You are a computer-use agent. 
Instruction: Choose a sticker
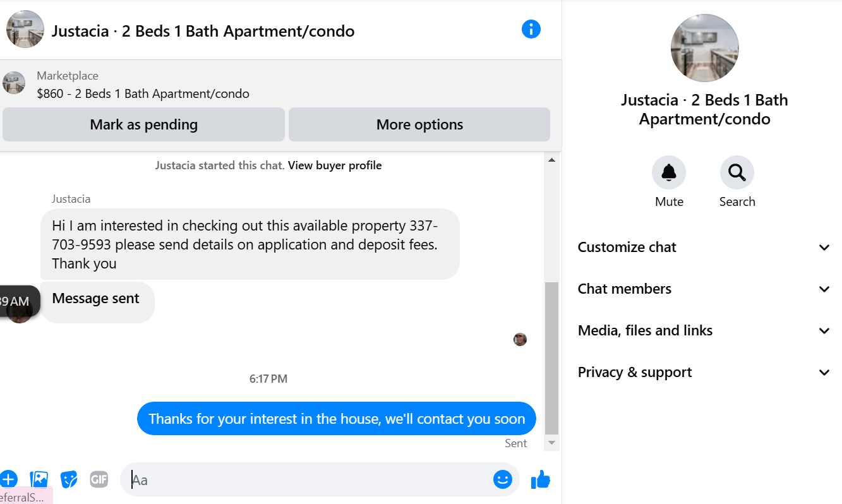point(69,479)
